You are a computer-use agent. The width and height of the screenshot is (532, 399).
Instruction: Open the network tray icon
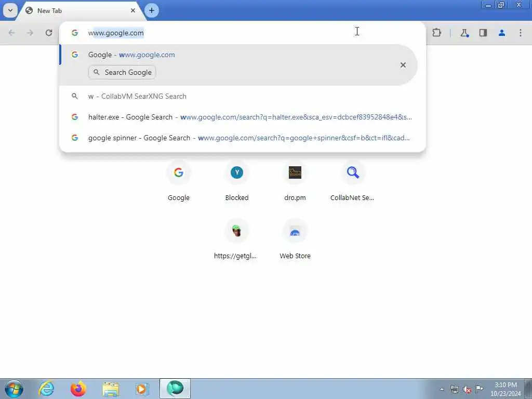point(455,389)
